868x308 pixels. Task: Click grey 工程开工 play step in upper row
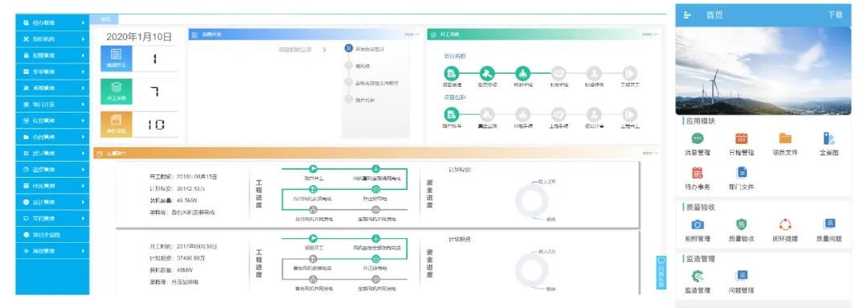pos(629,73)
